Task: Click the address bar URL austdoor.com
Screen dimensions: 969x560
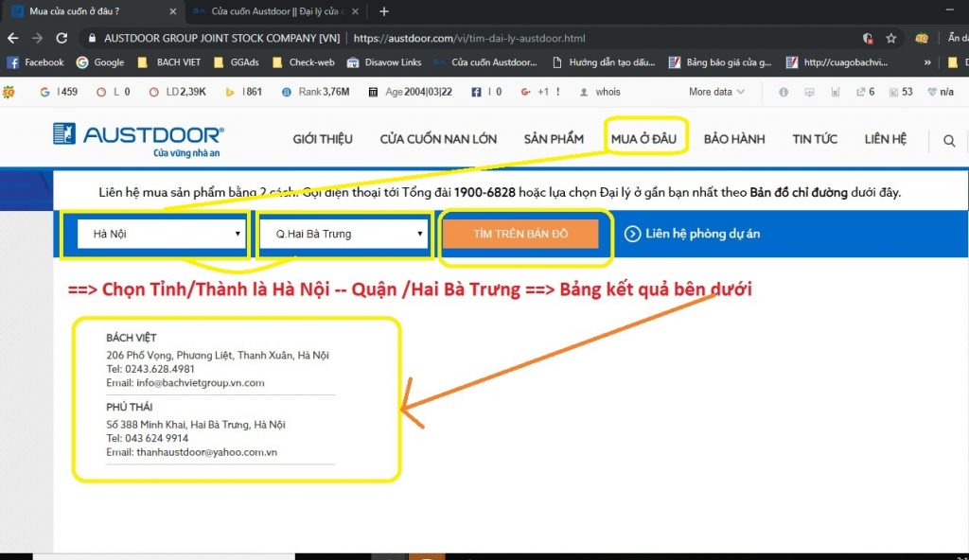Action: (469, 39)
